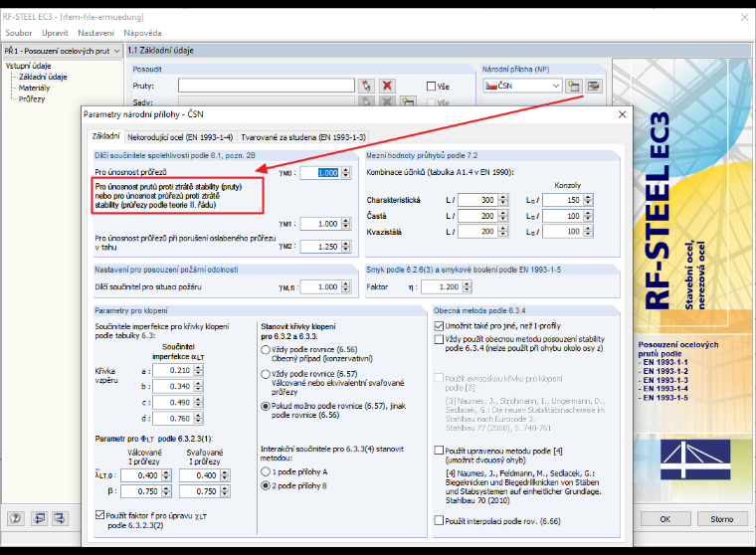Click the γM0 spinner arrows
Image resolution: width=756 pixels, height=555 pixels.
346,173
